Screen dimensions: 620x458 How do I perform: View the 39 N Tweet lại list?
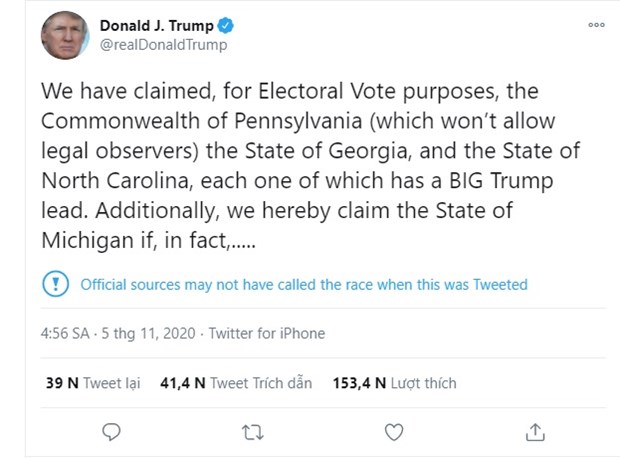coord(90,382)
